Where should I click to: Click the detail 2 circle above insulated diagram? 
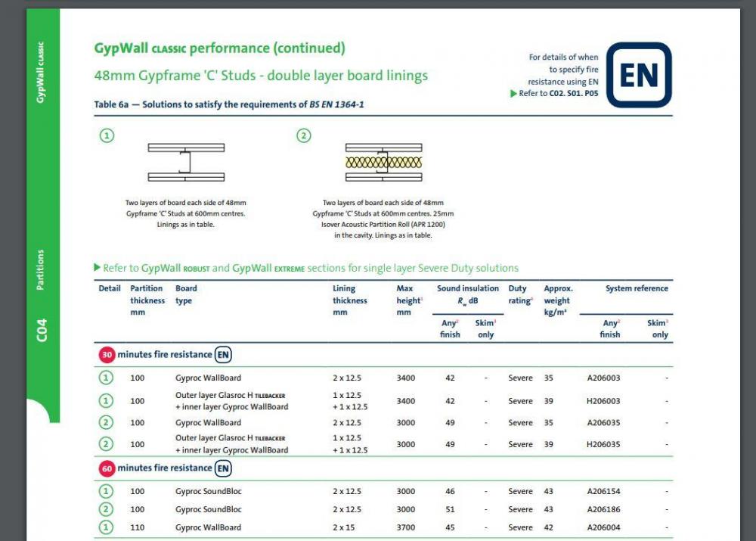tap(304, 135)
